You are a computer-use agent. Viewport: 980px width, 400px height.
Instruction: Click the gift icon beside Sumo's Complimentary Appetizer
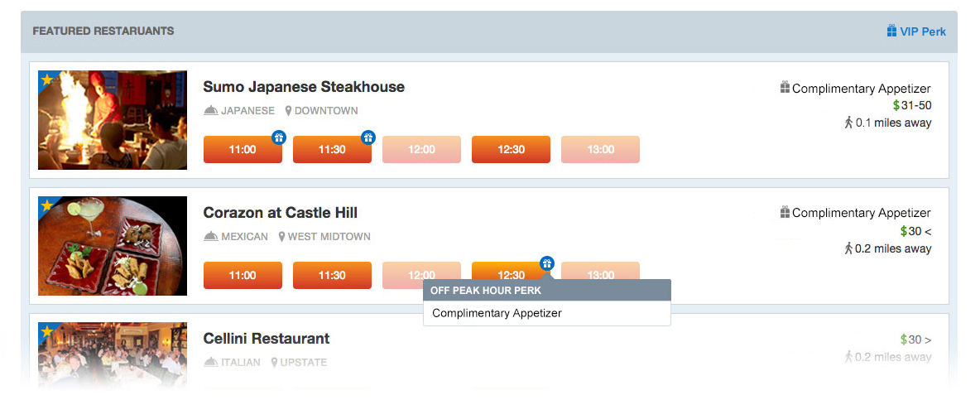click(785, 88)
